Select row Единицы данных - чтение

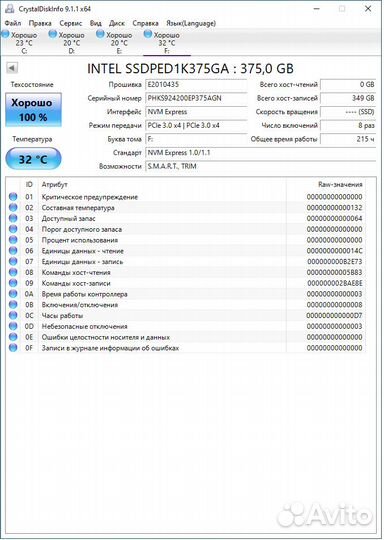tap(186, 251)
